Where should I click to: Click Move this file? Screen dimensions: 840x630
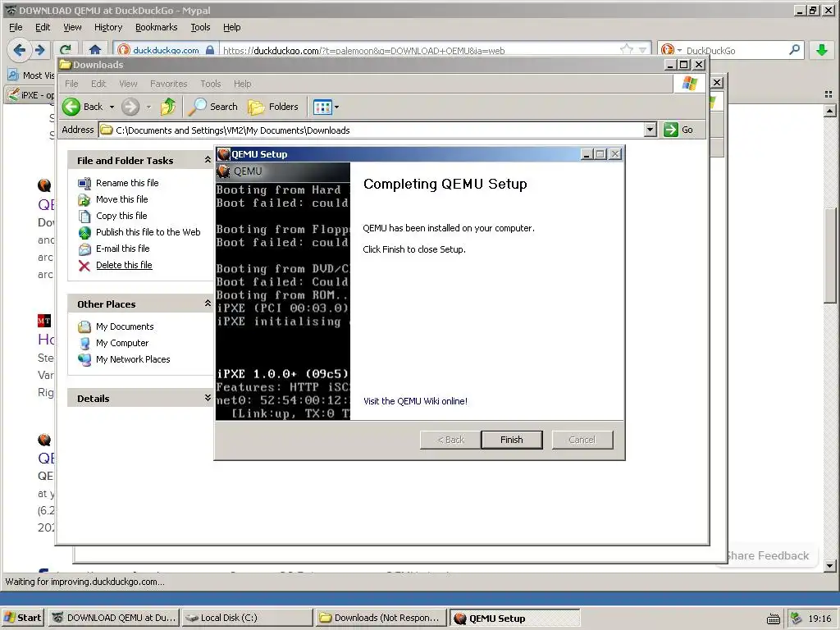click(x=121, y=199)
